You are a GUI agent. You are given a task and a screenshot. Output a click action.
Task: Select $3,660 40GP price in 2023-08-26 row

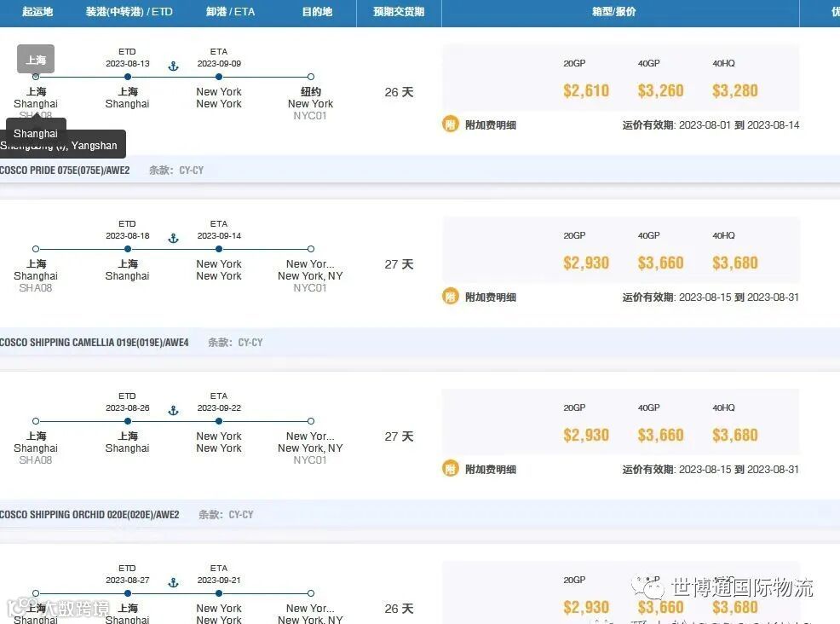point(660,435)
